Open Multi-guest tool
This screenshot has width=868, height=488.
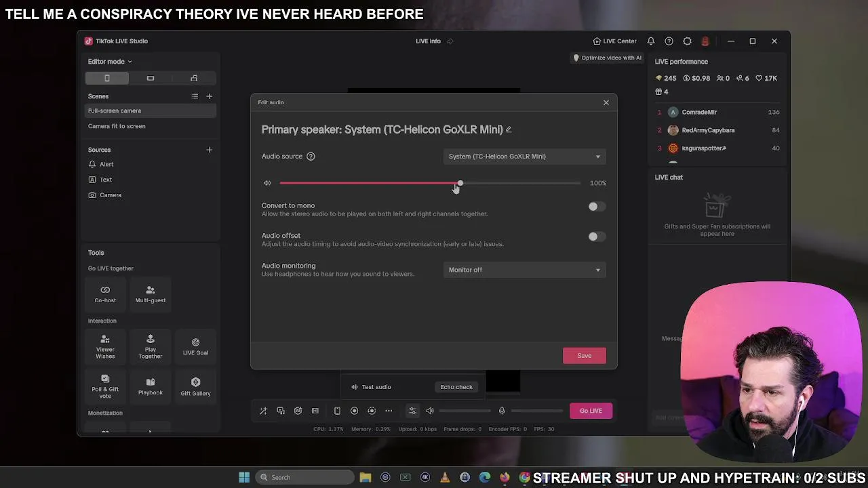151,294
